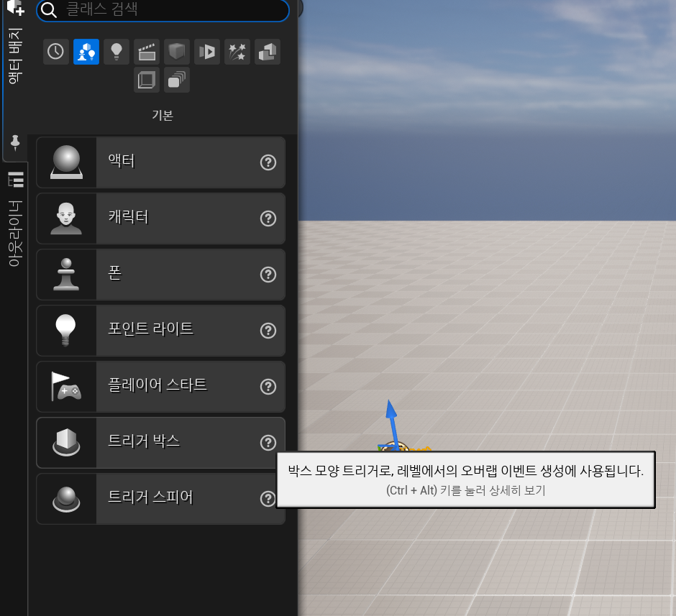This screenshot has height=616, width=676.
Task: Open help for 플레이어 스타트
Action: [268, 387]
